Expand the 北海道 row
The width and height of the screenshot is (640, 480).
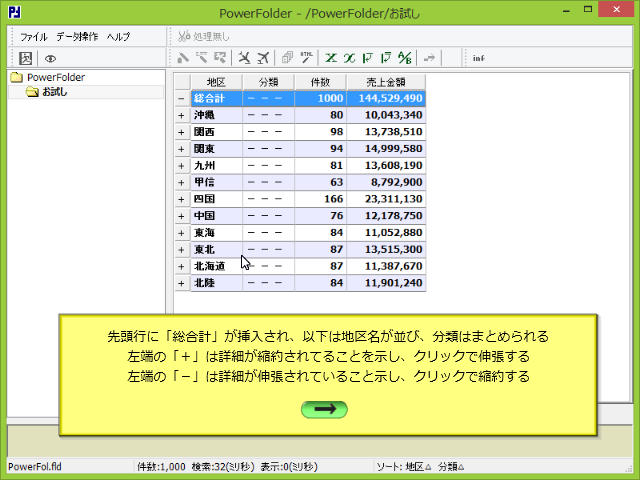point(182,266)
